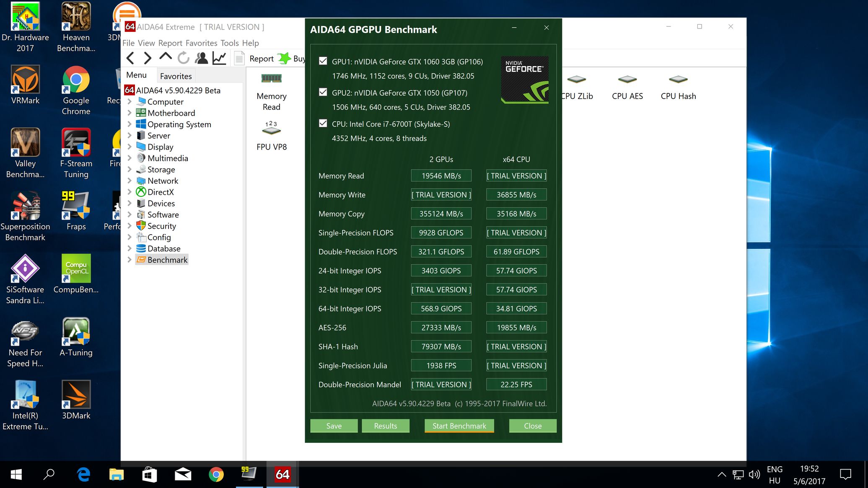Open the graph chart toolbar icon
Screen dimensions: 868x488
pos(219,58)
